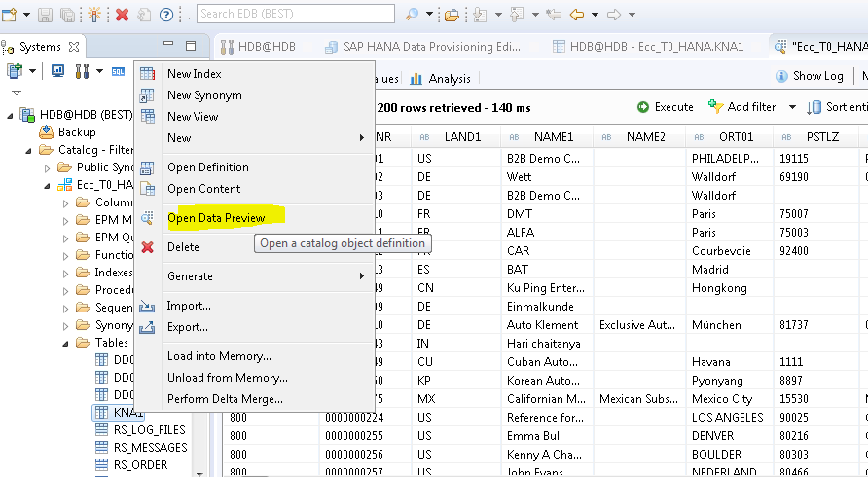Click the last edit location icon
The image size is (868, 477).
pyautogui.click(x=553, y=15)
